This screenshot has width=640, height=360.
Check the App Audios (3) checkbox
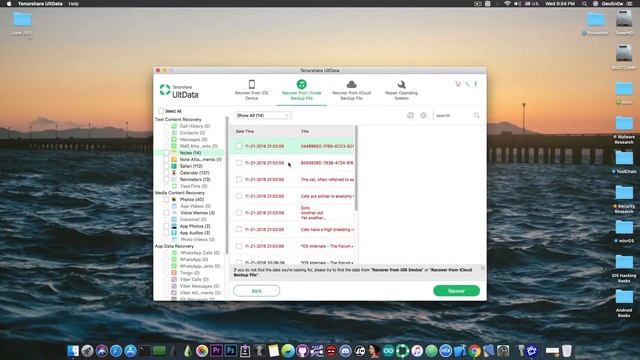[166, 233]
